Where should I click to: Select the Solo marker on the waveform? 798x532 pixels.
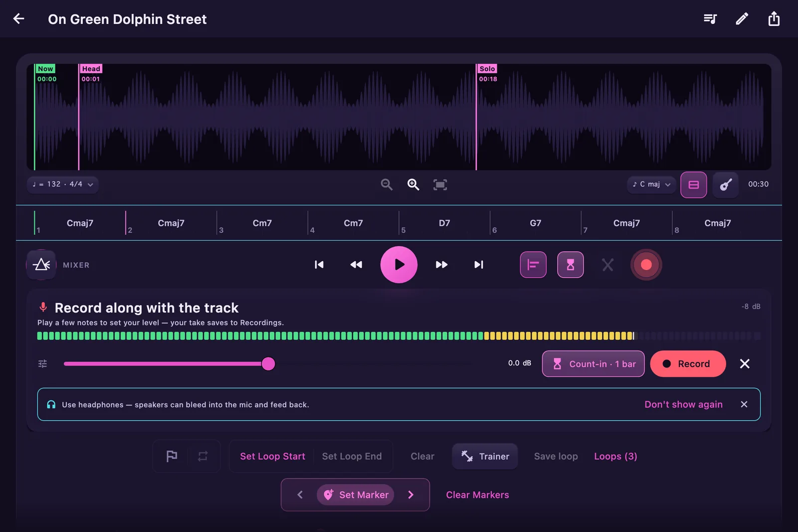[487, 69]
